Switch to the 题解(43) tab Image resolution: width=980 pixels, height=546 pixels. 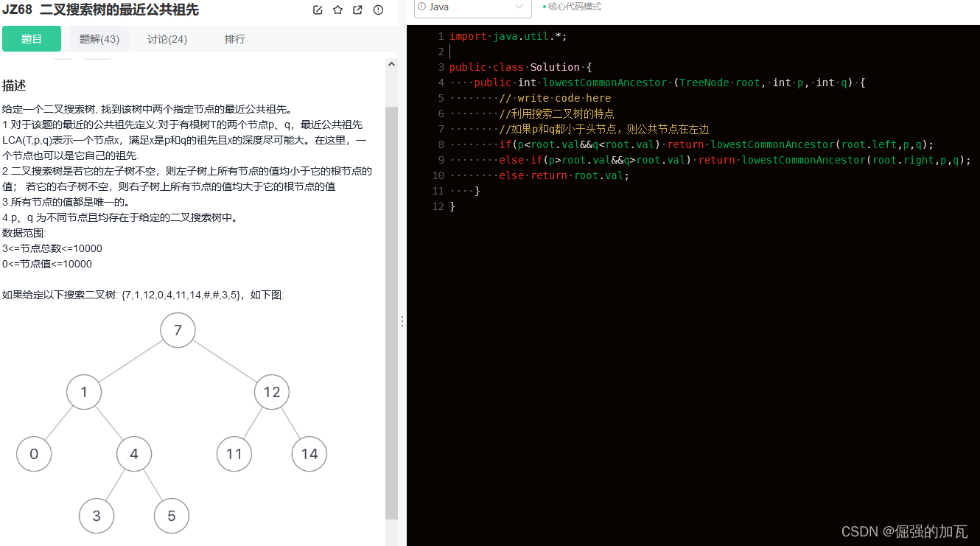click(x=99, y=39)
